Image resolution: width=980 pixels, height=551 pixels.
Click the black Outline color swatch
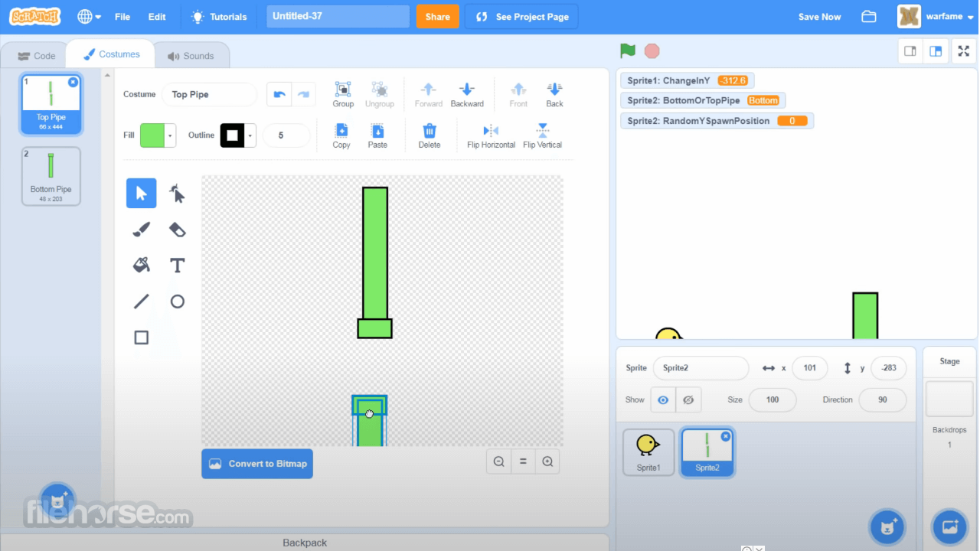point(232,135)
